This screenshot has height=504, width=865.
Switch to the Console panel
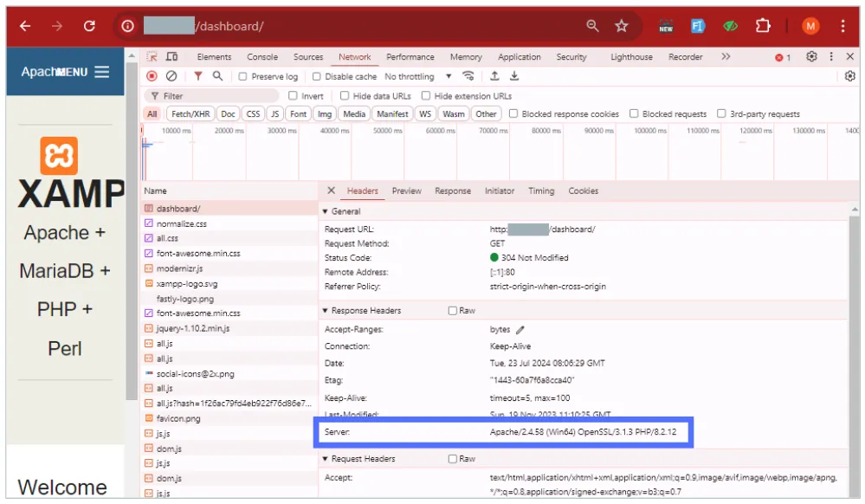[x=262, y=56]
